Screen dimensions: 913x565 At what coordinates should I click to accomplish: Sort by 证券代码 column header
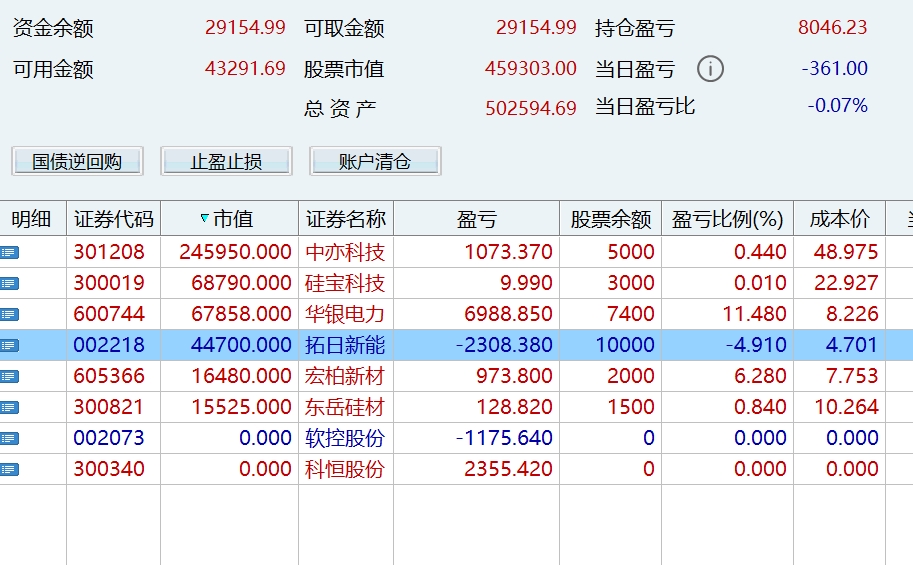click(114, 219)
